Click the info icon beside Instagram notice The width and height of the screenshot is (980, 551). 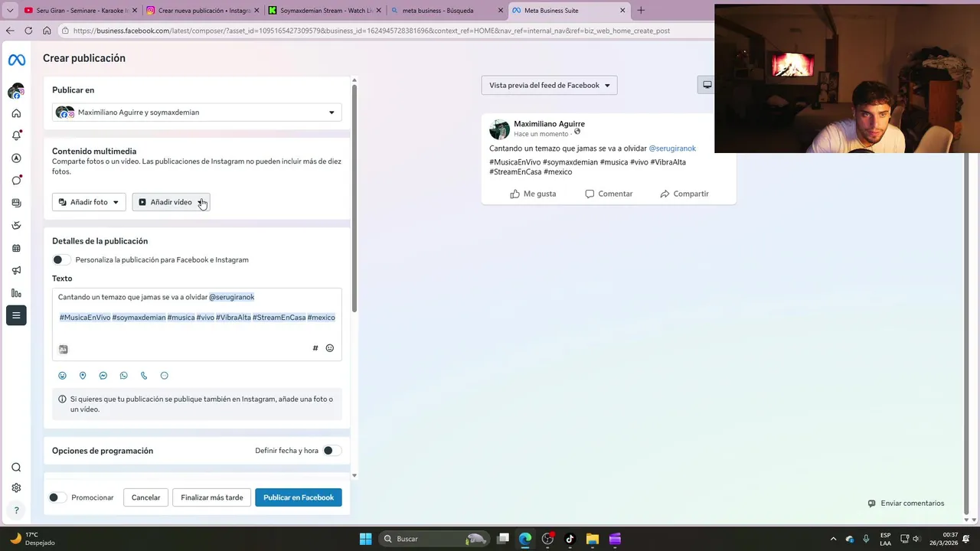click(x=63, y=399)
